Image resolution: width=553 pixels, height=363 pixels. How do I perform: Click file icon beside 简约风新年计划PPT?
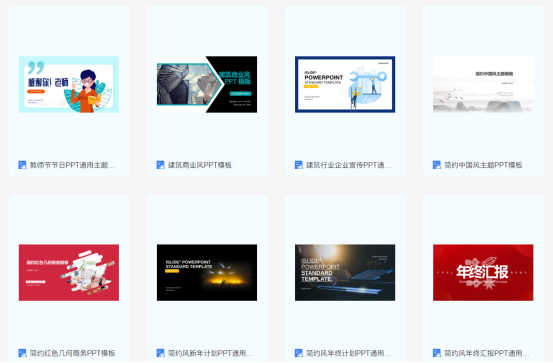click(161, 353)
